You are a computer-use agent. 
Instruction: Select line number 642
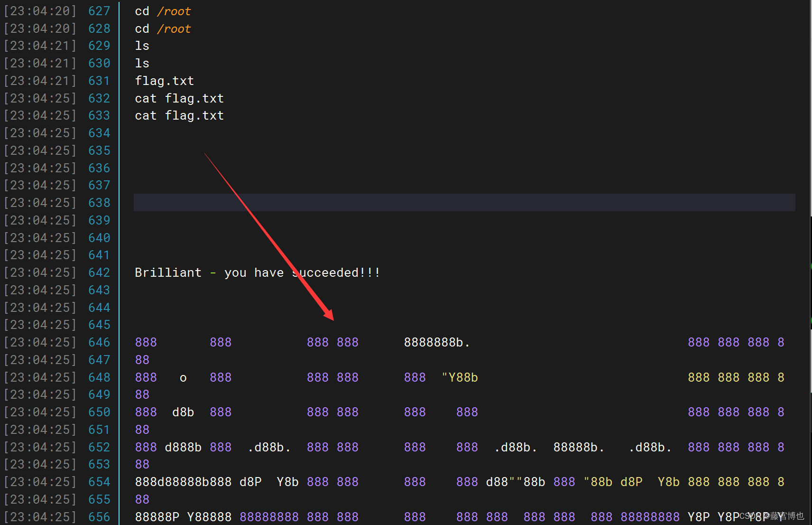(99, 272)
